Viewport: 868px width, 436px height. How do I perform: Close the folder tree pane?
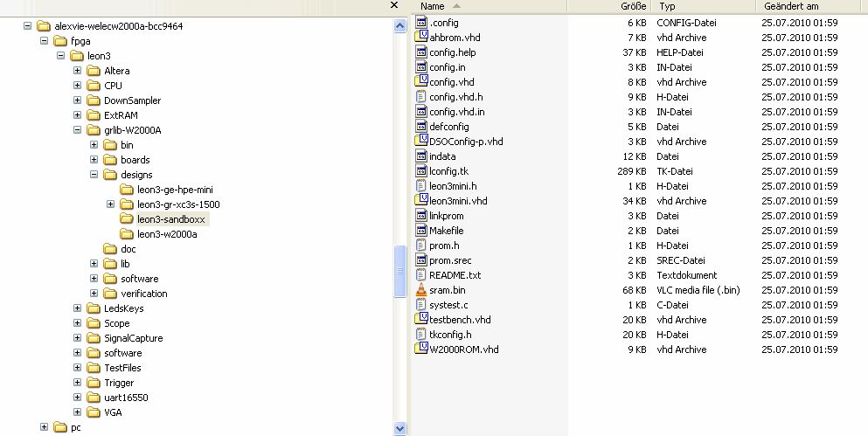(394, 5)
